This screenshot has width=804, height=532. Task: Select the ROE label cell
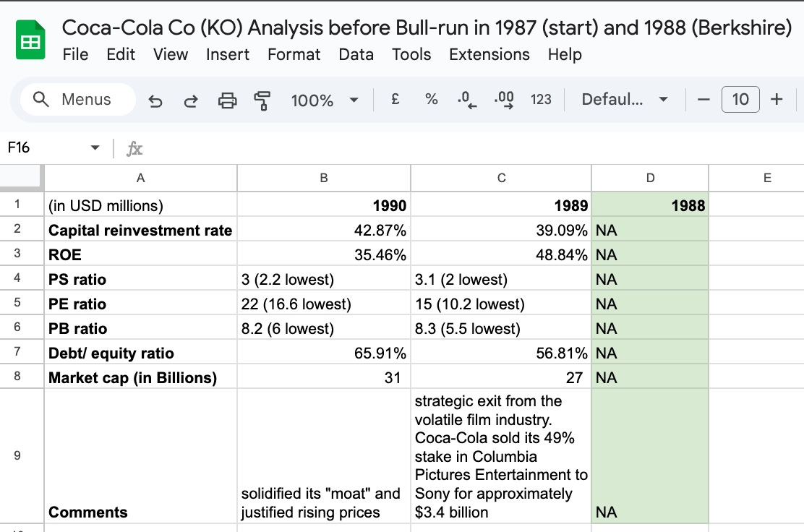pyautogui.click(x=140, y=254)
